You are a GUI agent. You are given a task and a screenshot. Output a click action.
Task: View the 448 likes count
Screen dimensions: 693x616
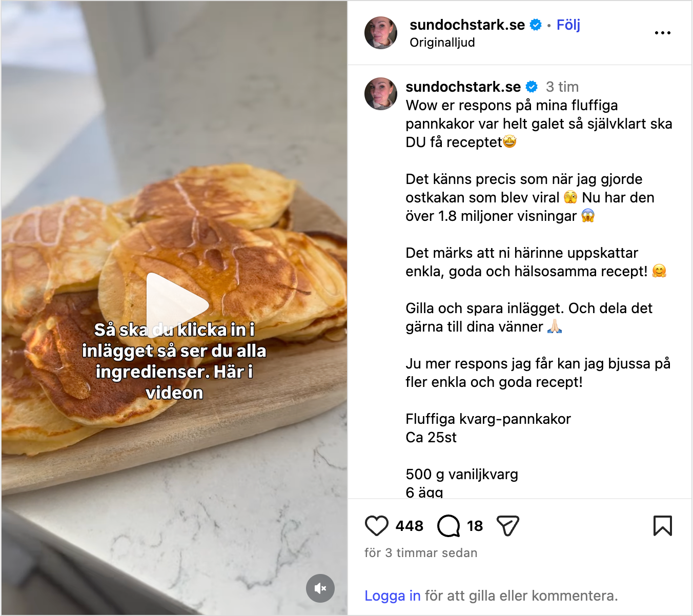pyautogui.click(x=409, y=526)
